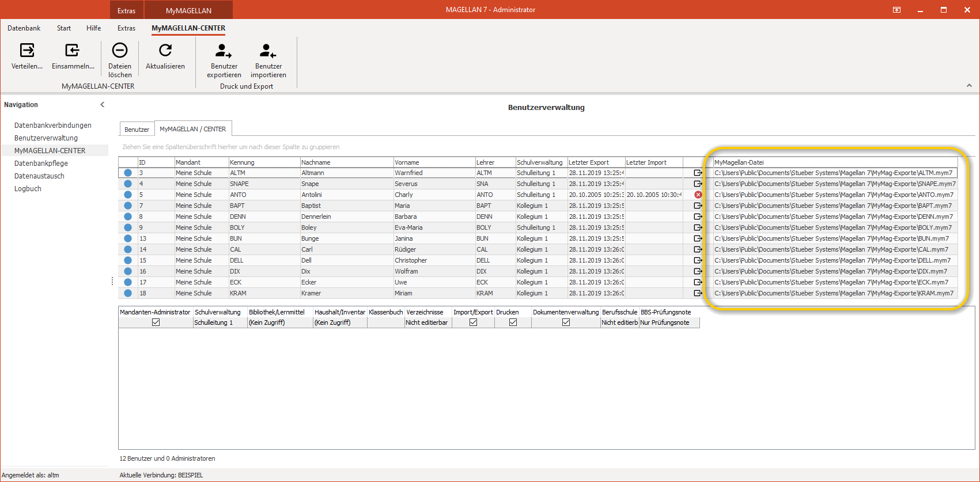
Task: Click the blue status dot for Kramer
Action: tap(128, 293)
